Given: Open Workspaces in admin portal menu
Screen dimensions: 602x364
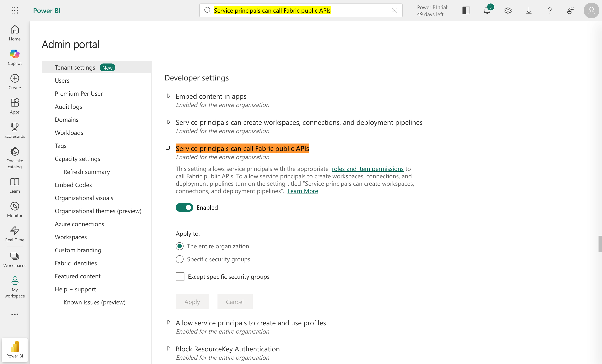Looking at the screenshot, I should pos(71,237).
